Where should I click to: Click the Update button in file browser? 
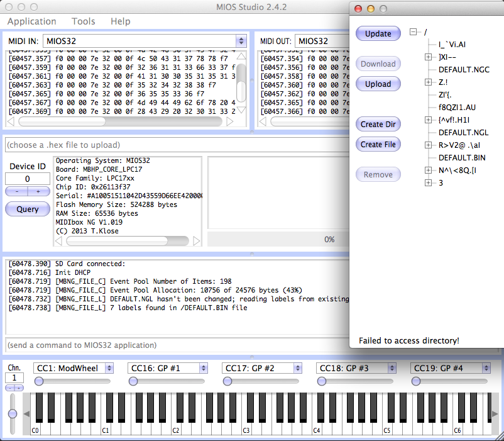[x=378, y=33]
